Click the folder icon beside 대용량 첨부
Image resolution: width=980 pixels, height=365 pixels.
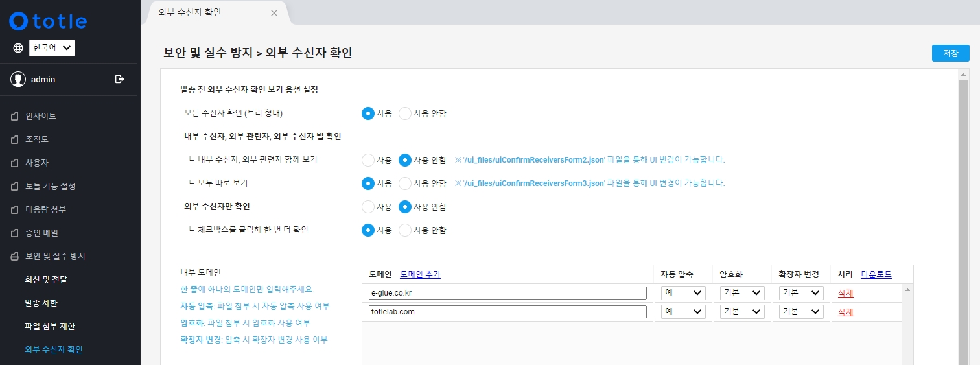click(15, 209)
